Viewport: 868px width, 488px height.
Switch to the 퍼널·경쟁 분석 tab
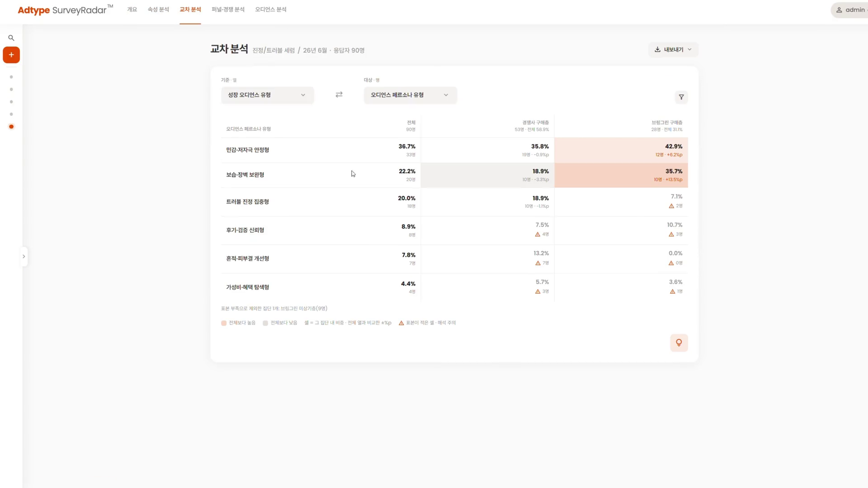(x=228, y=9)
